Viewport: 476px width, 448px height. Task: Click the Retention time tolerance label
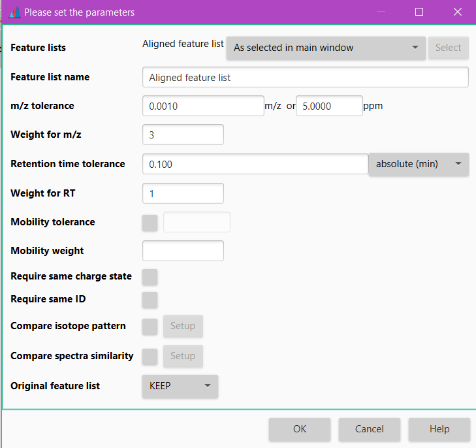point(68,164)
